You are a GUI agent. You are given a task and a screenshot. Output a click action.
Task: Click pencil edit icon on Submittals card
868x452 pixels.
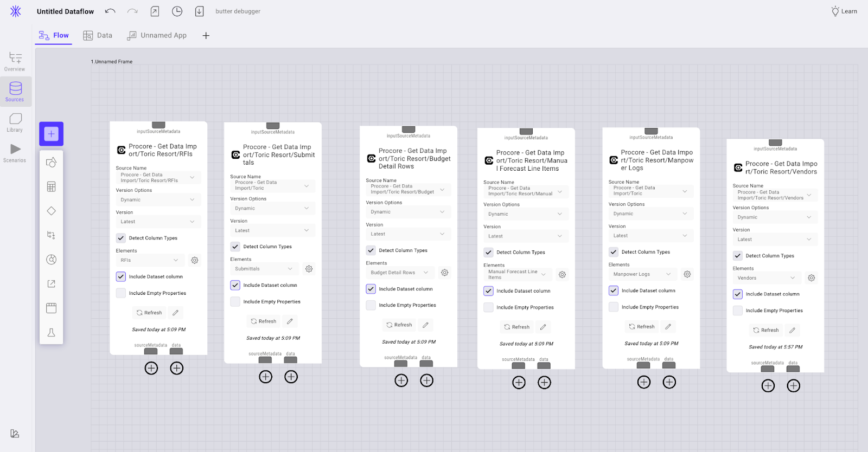(290, 321)
